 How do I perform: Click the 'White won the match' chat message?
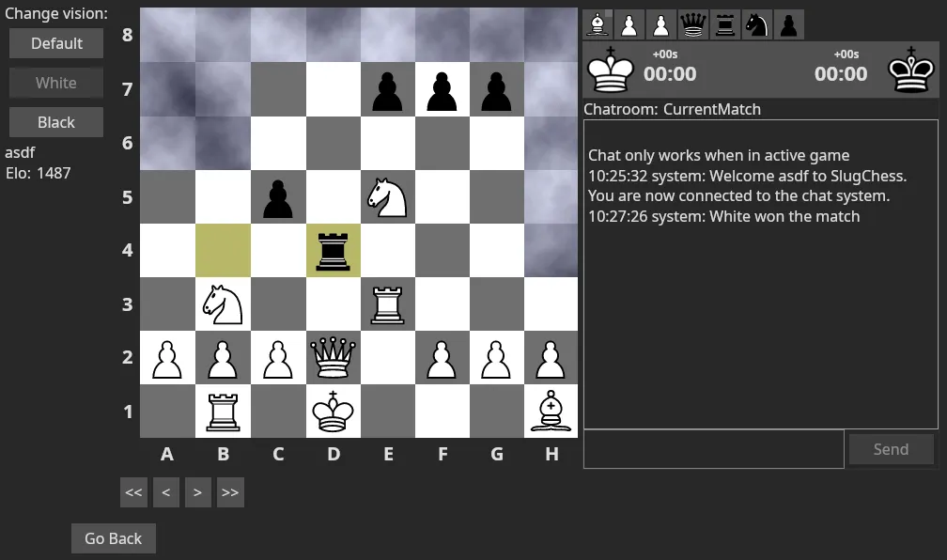coord(723,216)
